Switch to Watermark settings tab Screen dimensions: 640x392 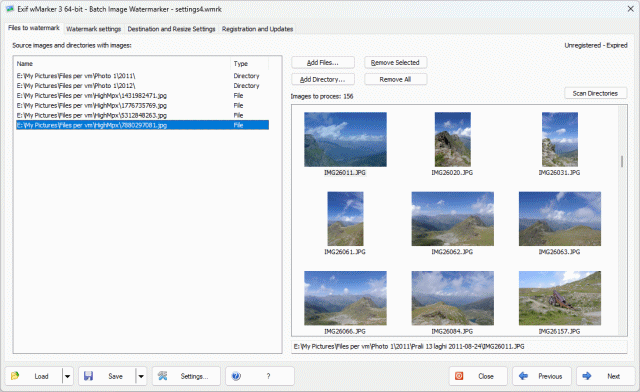pos(93,29)
